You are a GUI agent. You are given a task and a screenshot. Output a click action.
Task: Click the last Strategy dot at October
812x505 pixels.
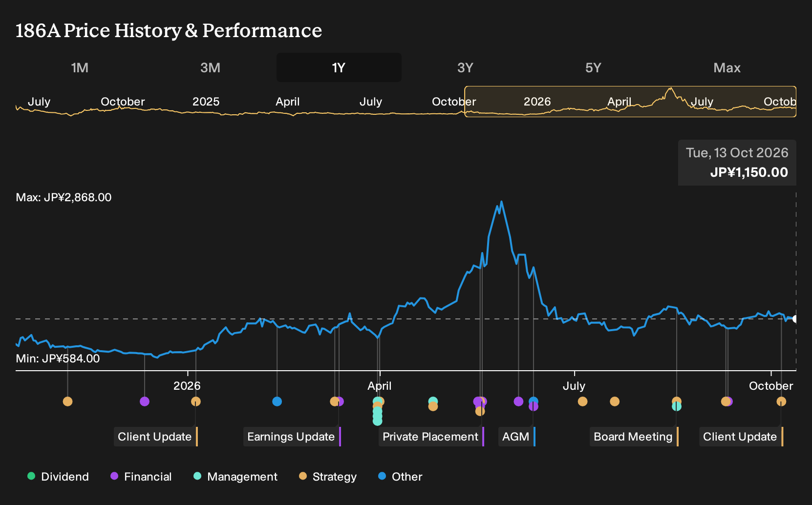(x=781, y=401)
